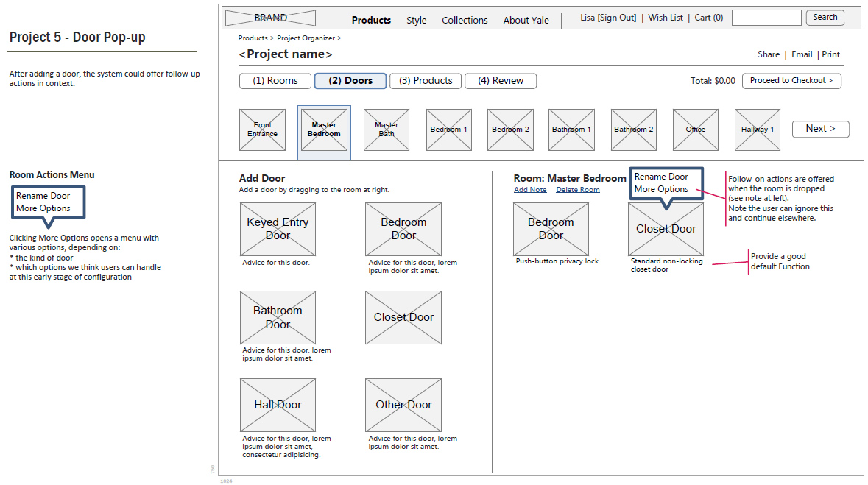Open the Wish List link
Viewport: 868px width, 485px height.
666,18
